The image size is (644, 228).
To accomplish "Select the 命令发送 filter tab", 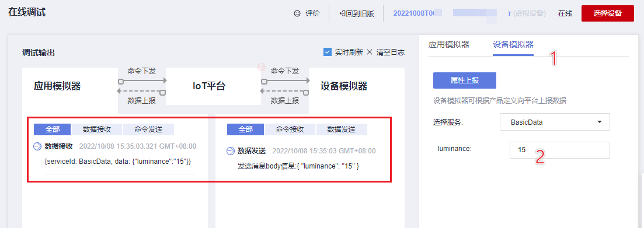I will point(148,129).
